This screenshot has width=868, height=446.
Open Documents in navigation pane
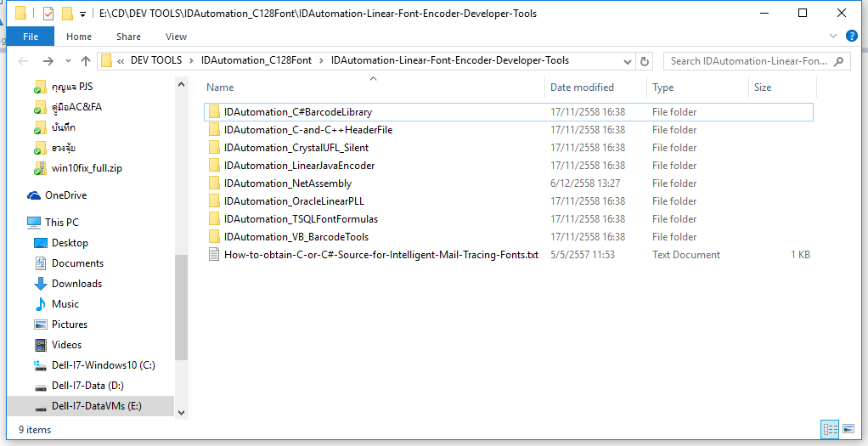pos(77,263)
